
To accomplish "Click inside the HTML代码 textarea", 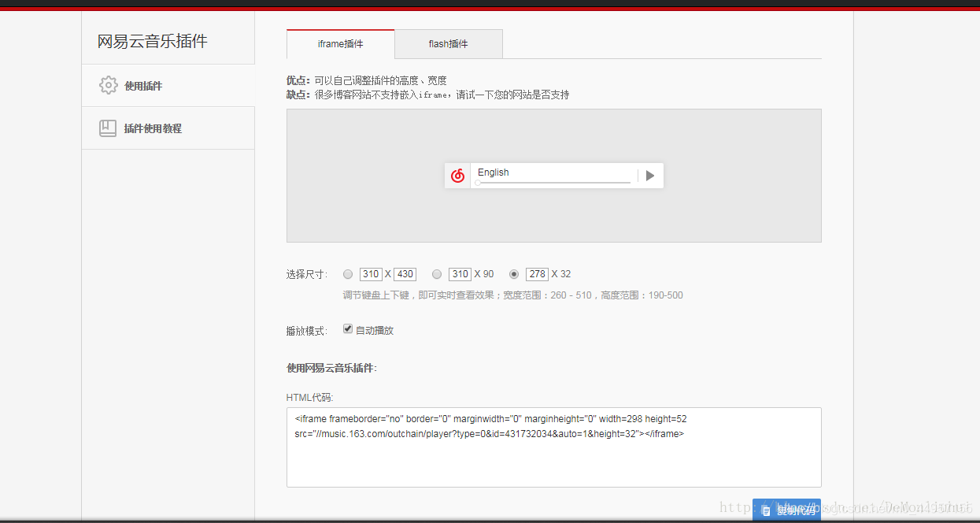I will tap(554, 447).
